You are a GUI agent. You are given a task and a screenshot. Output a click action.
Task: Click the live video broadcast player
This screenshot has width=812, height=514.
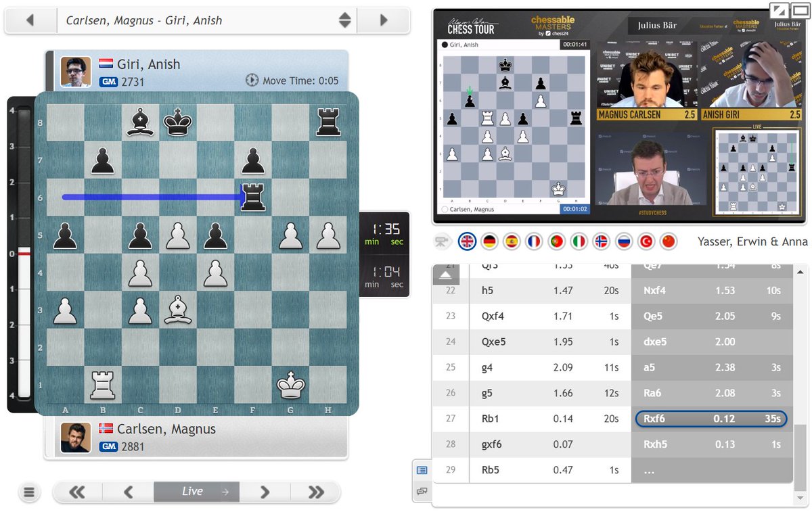(619, 116)
